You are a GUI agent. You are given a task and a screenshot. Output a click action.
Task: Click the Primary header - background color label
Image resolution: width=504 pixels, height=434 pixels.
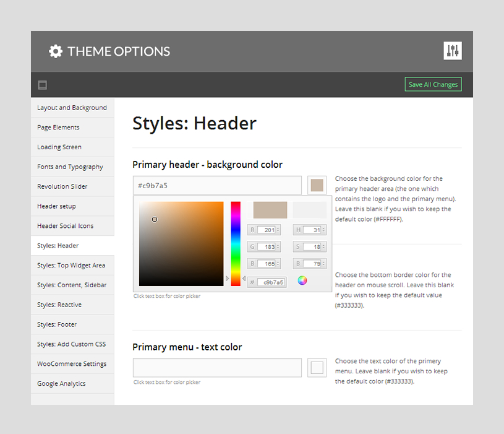pyautogui.click(x=207, y=165)
